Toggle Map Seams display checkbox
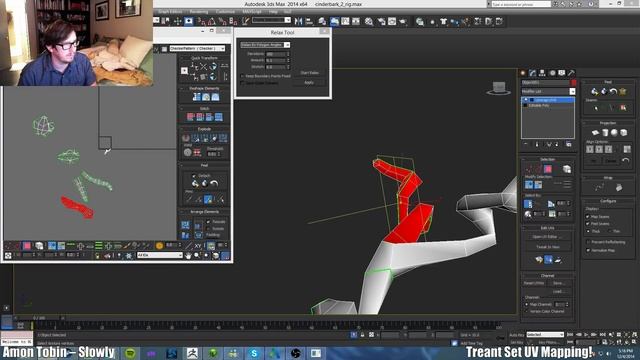 [x=588, y=217]
